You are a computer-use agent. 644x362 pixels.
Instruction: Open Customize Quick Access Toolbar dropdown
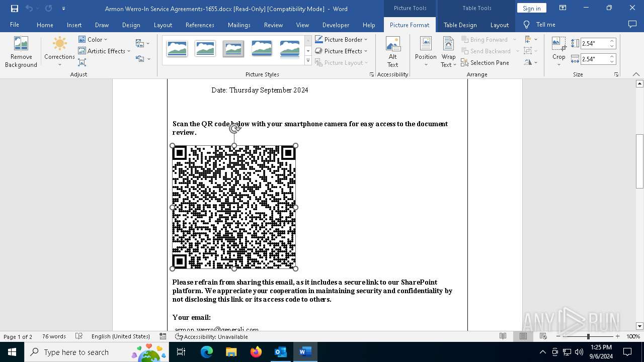pos(63,9)
